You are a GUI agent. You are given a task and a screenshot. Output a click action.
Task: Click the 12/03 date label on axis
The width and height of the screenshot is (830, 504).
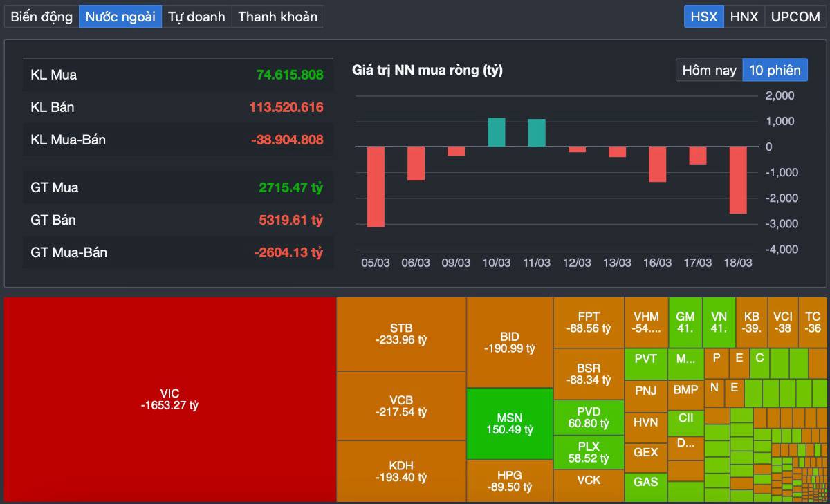(x=577, y=263)
